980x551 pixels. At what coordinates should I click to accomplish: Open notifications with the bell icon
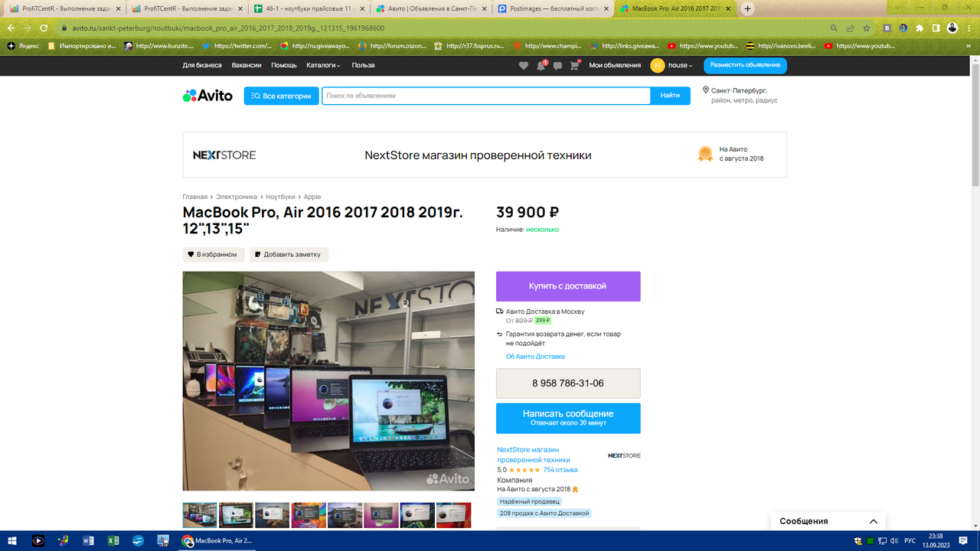[x=541, y=66]
